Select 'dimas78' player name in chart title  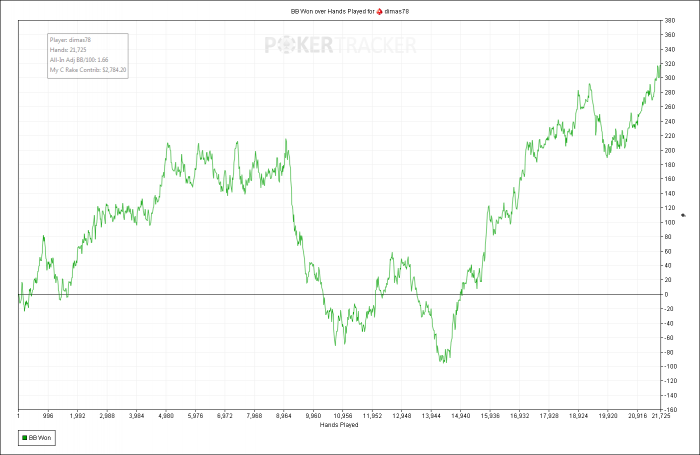[x=396, y=12]
